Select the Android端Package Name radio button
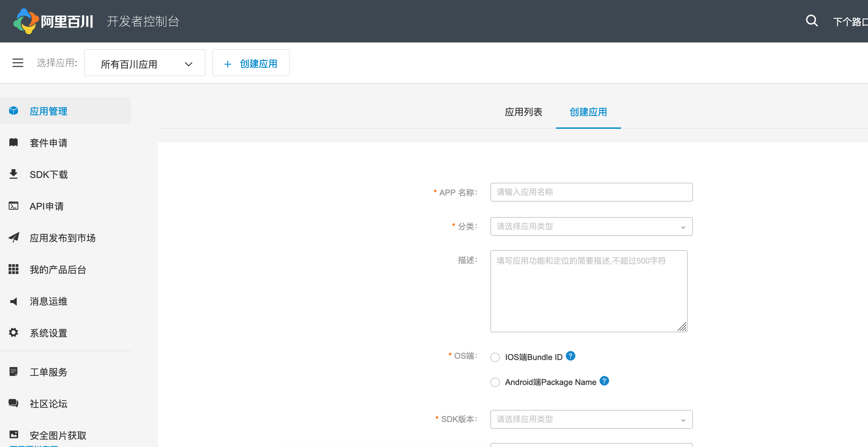The width and height of the screenshot is (868, 447). (495, 382)
